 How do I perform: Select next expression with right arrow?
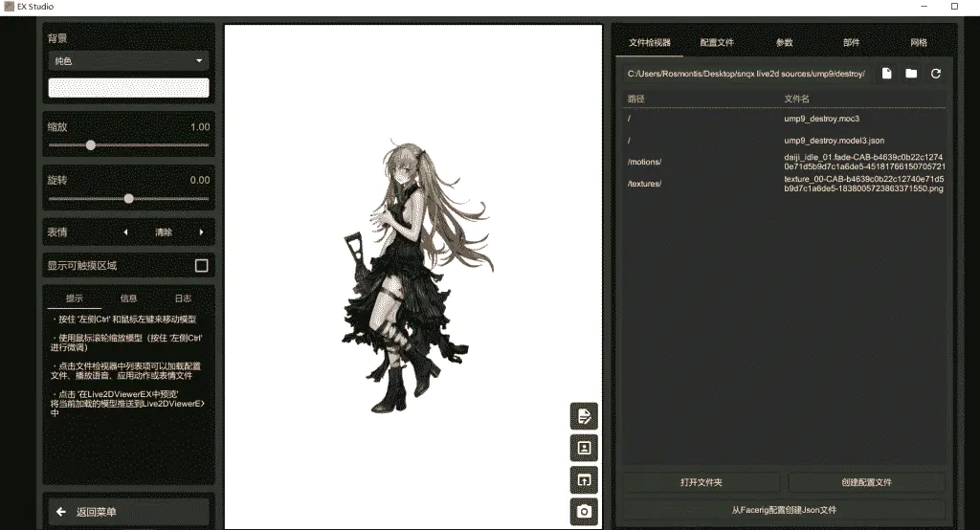[x=201, y=232]
